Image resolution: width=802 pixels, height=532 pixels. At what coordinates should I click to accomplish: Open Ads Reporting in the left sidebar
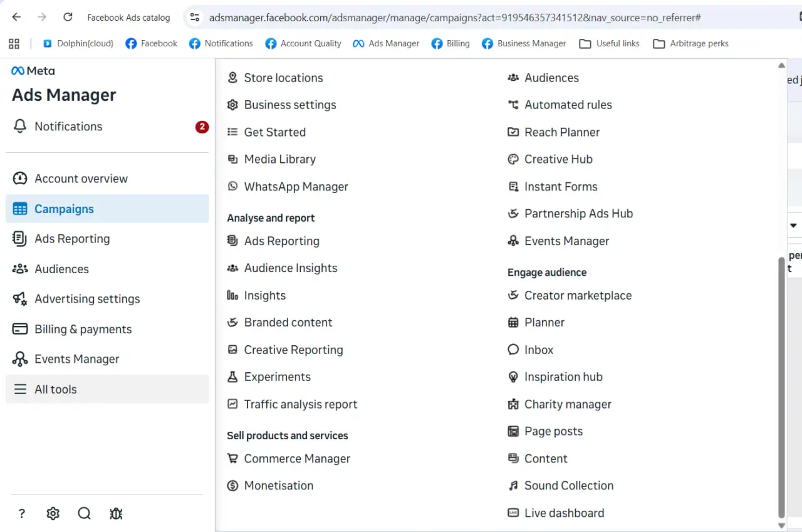point(107,239)
